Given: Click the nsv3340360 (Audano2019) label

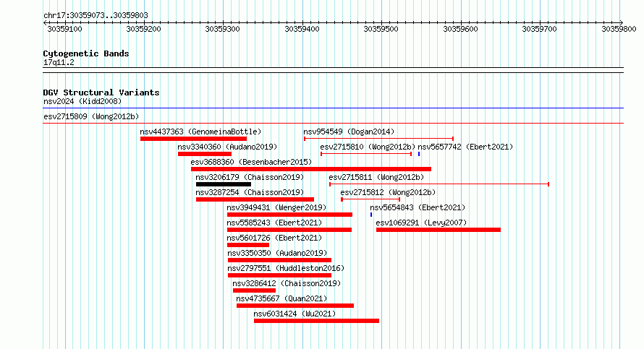Looking at the screenshot, I should [227, 147].
